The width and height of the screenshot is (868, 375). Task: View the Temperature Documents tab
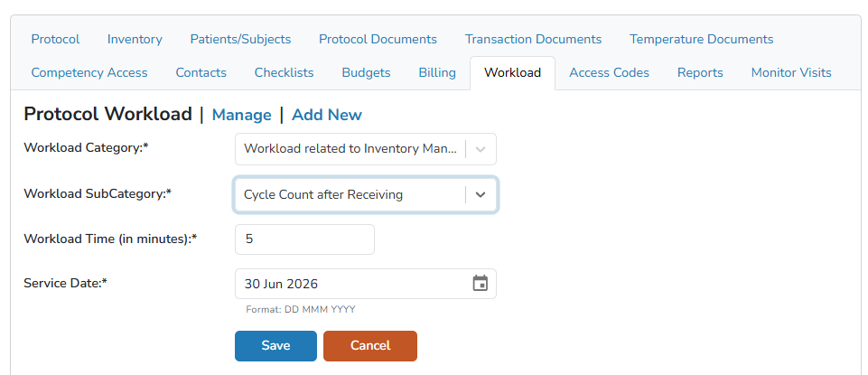(702, 40)
